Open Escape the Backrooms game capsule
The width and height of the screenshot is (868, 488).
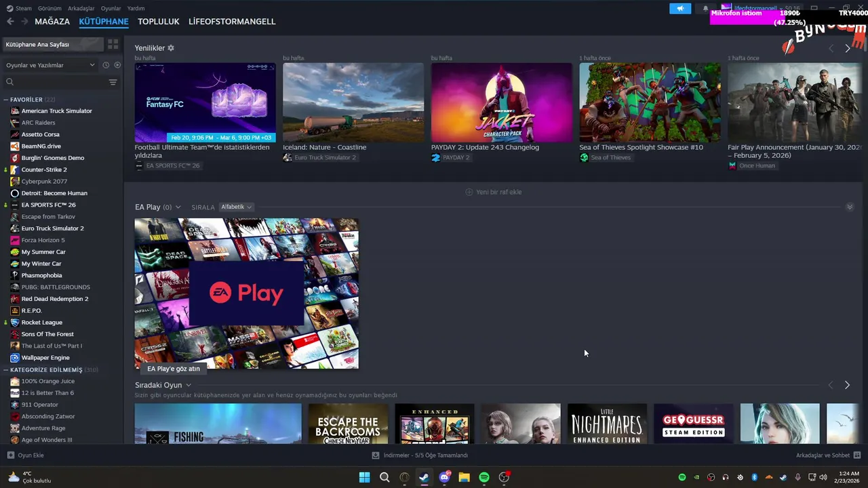coord(348,424)
